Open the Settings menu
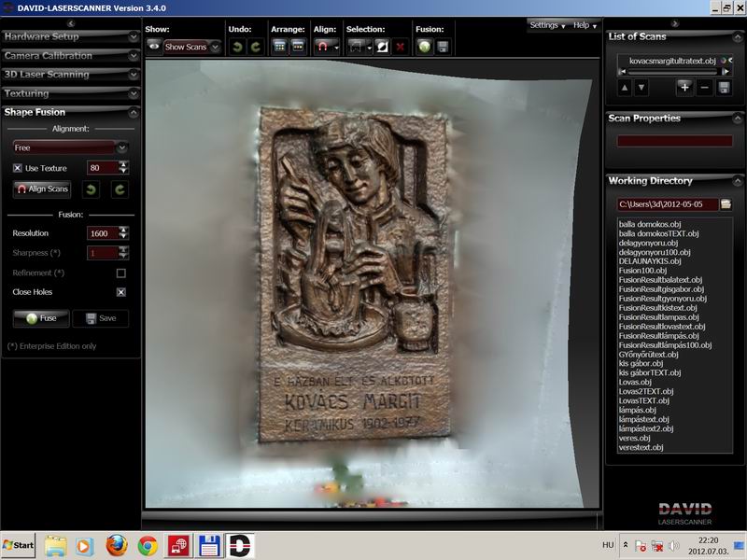The height and width of the screenshot is (560, 747). (548, 25)
